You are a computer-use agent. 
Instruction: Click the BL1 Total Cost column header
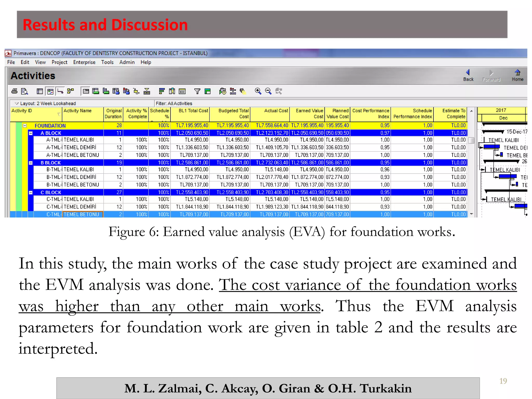pos(190,114)
